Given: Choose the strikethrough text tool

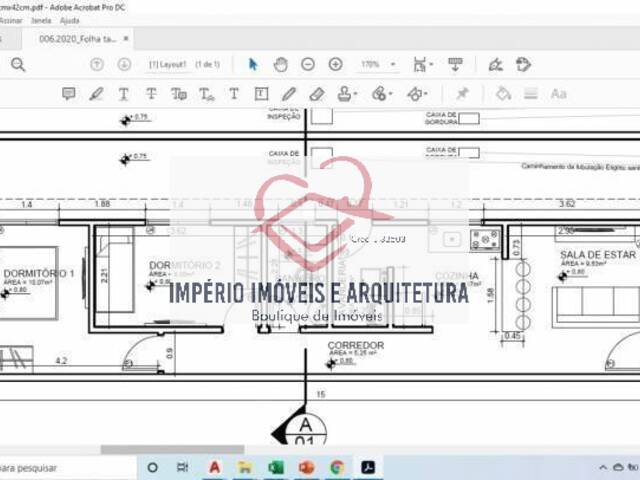Looking at the screenshot, I should pos(151,94).
